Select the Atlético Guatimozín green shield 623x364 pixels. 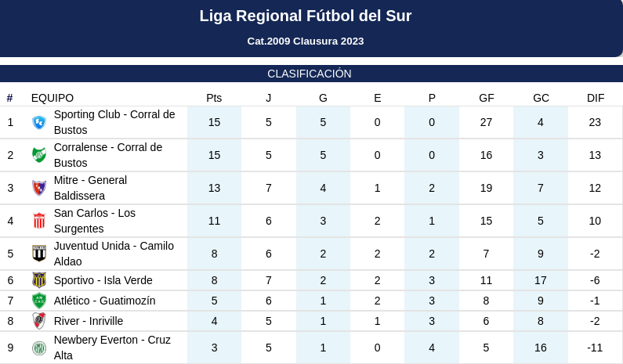39,301
